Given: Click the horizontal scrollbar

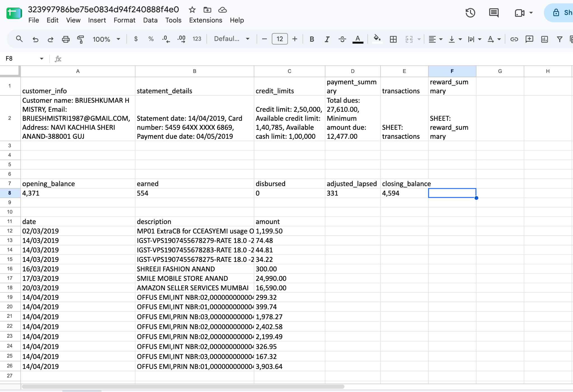Looking at the screenshot, I should click(183, 387).
